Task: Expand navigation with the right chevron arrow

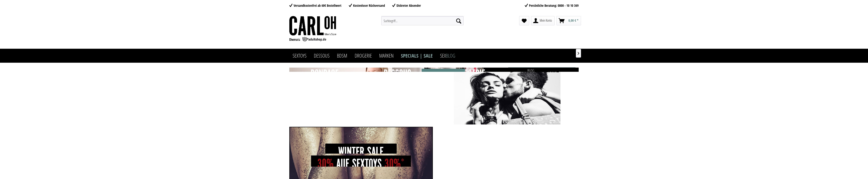Action: [x=578, y=54]
